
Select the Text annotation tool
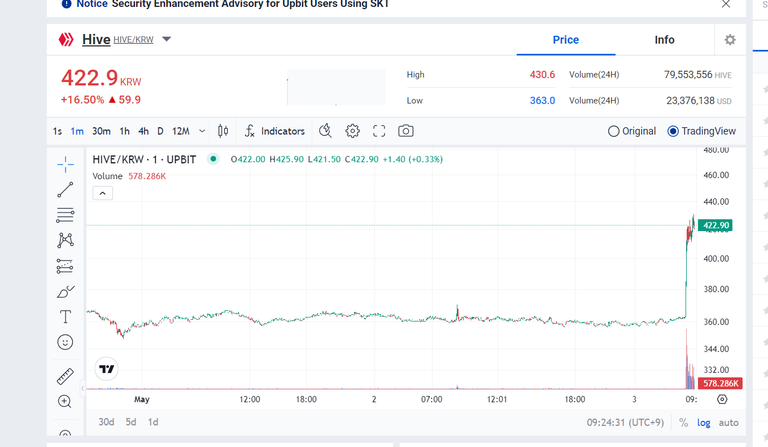pyautogui.click(x=65, y=317)
